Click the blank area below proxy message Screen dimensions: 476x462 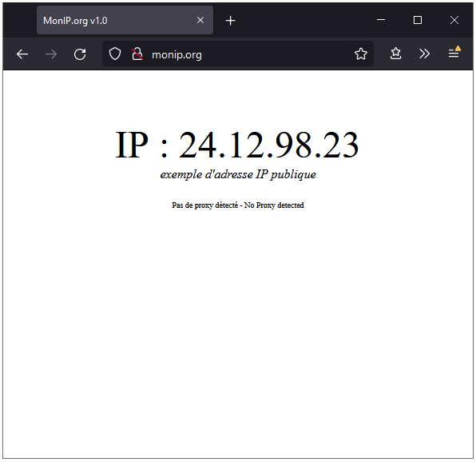coord(238,334)
